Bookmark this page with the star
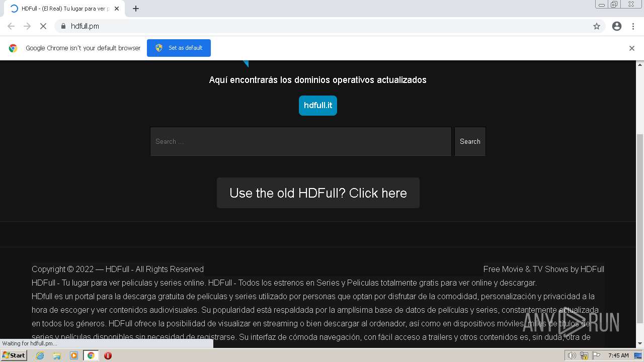 pos(597,26)
